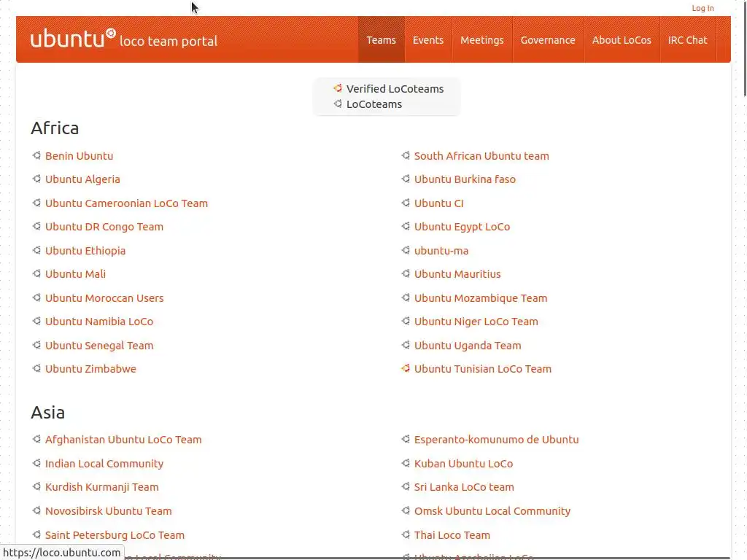Click the Ubuntu loco team portal logo
This screenshot has width=747, height=560.
point(124,39)
